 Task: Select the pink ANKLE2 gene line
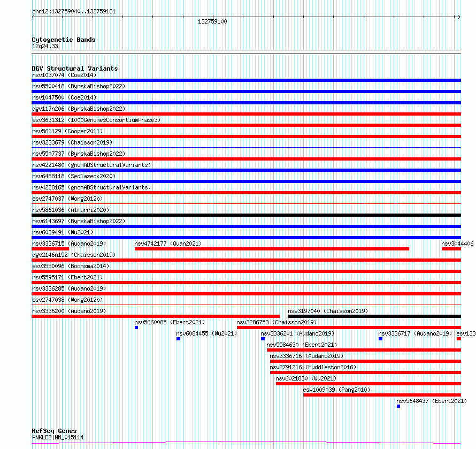246,443
